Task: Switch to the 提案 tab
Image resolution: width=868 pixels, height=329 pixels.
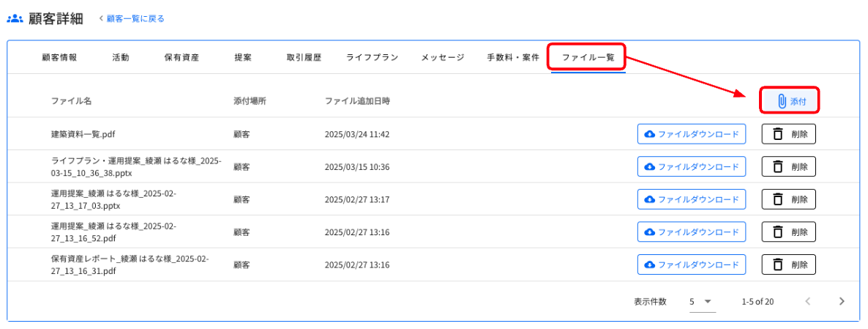Action: 242,57
